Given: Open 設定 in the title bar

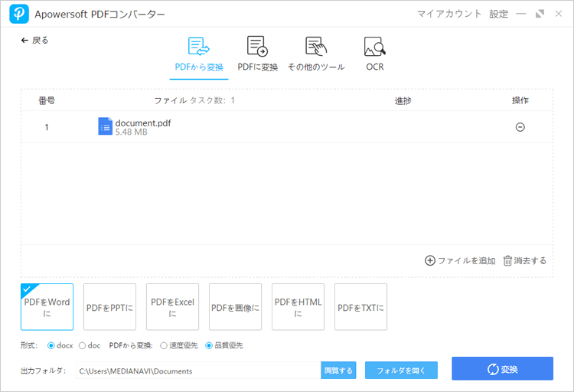Looking at the screenshot, I should point(498,14).
